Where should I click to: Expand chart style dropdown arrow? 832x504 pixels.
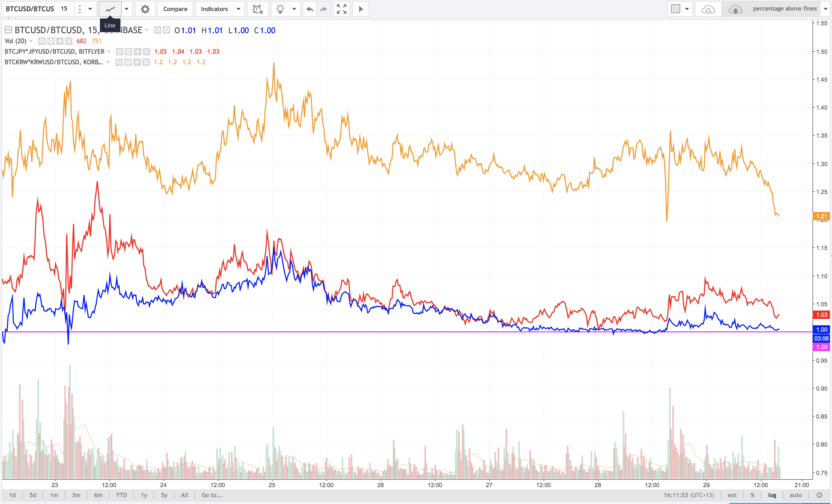127,9
